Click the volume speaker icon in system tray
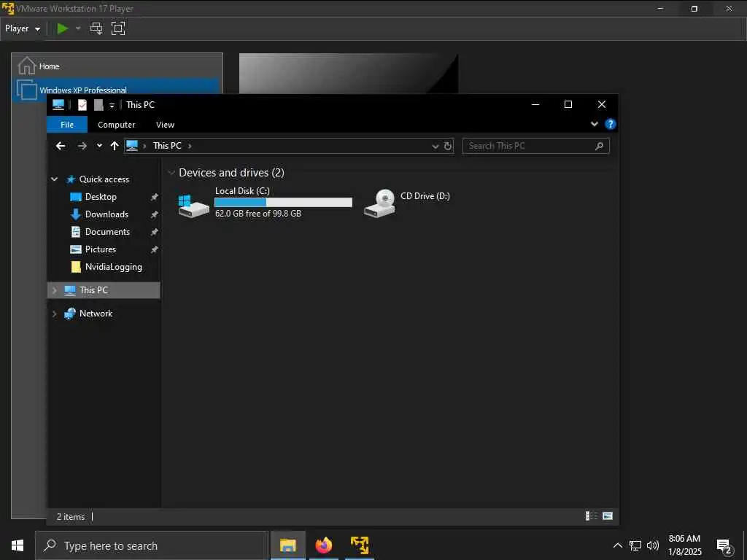 pos(653,545)
